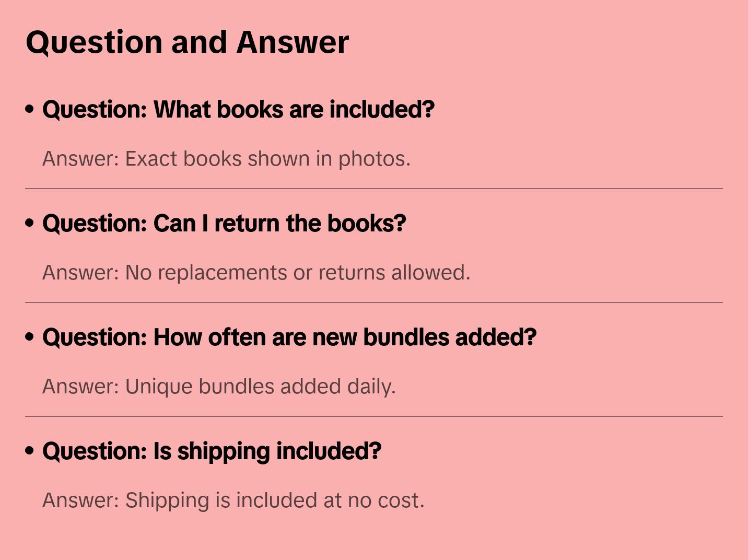The image size is (748, 560).
Task: Click the 'Unique bundles added daily' answer
Action: click(219, 387)
